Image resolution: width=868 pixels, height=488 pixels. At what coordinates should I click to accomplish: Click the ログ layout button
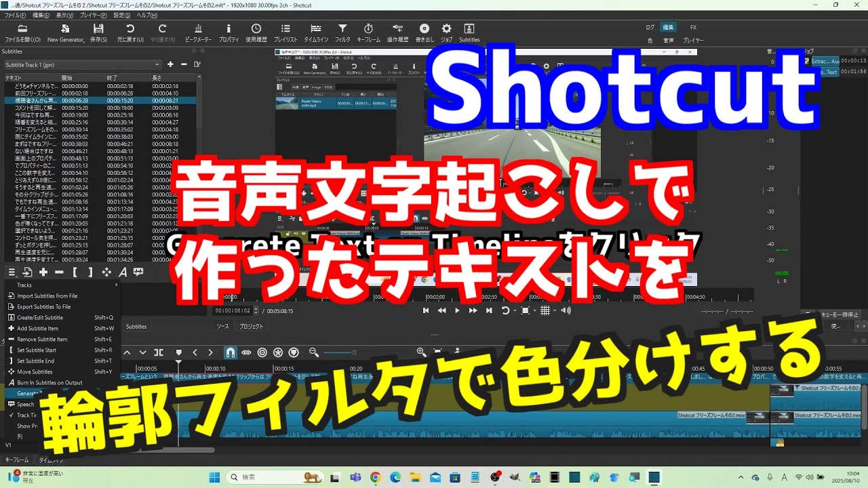coord(650,27)
